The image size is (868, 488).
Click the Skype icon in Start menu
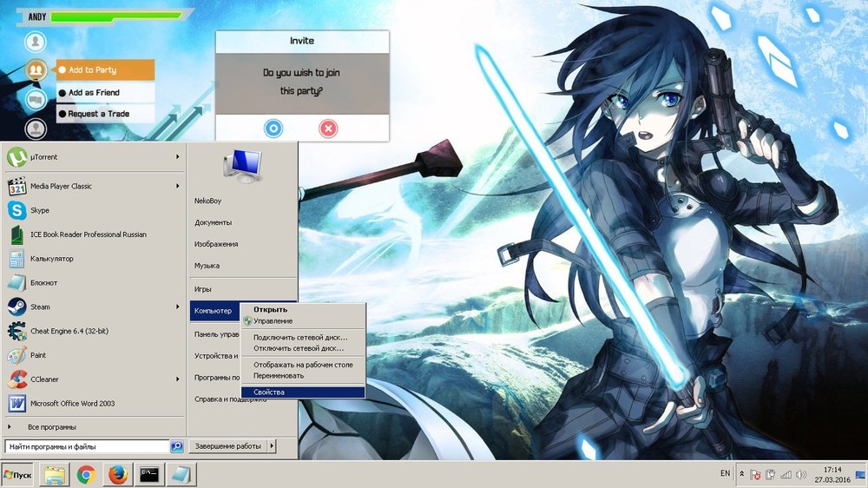(16, 210)
